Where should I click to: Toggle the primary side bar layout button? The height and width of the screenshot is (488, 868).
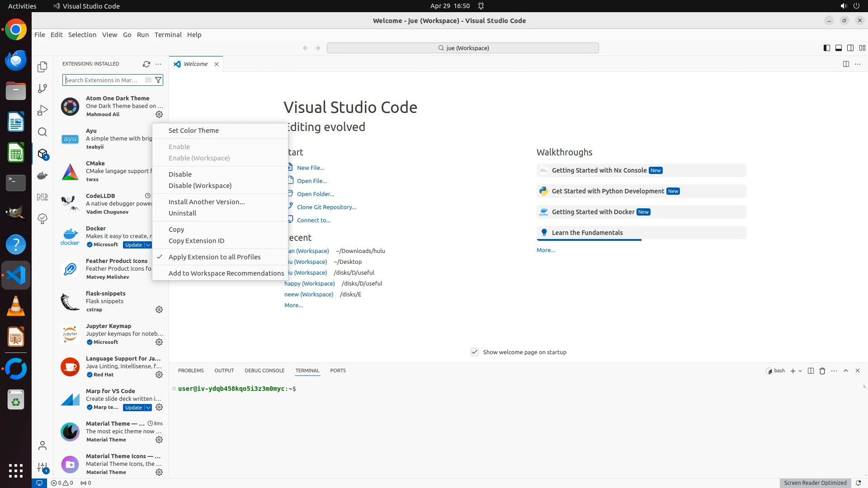click(x=826, y=48)
